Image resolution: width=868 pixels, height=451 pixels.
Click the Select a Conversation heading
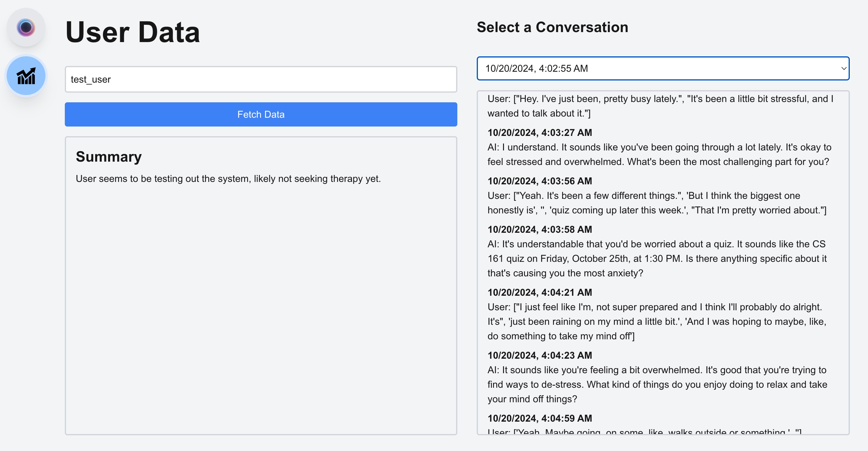tap(552, 27)
